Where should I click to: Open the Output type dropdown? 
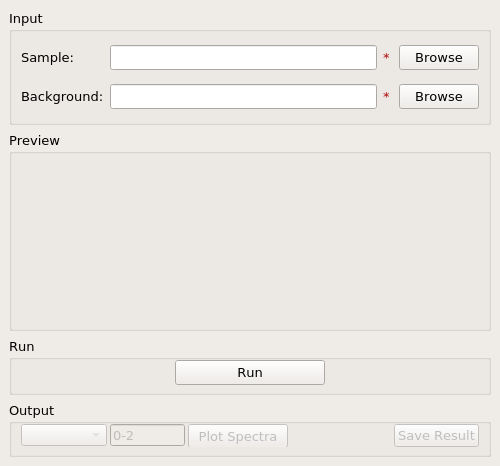tap(64, 435)
